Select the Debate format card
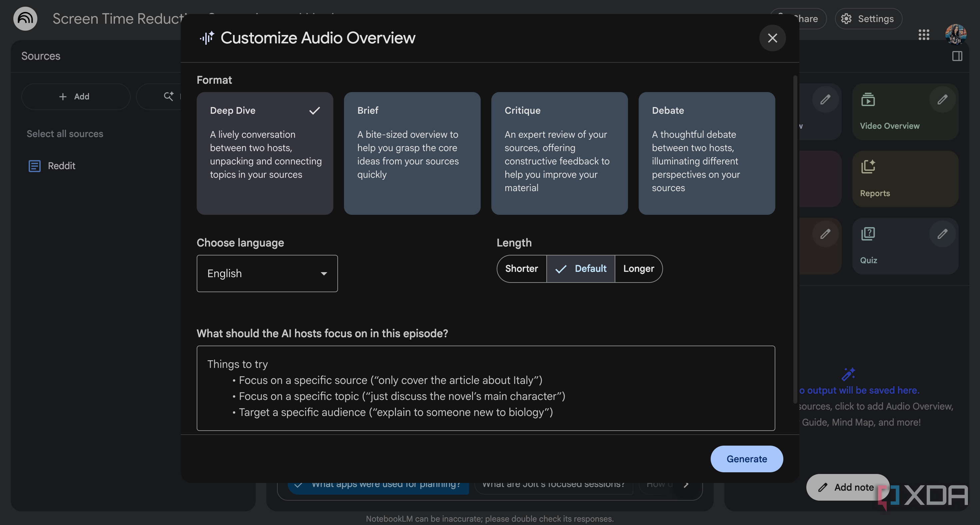 [x=706, y=153]
